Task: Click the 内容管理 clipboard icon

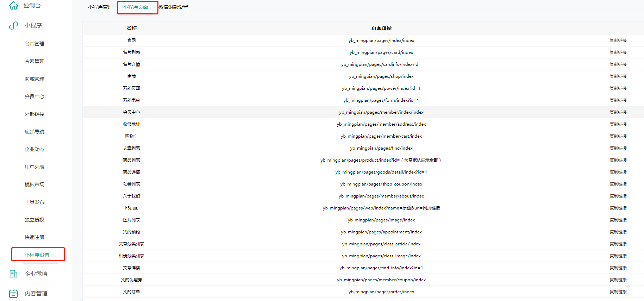Action: [13, 293]
